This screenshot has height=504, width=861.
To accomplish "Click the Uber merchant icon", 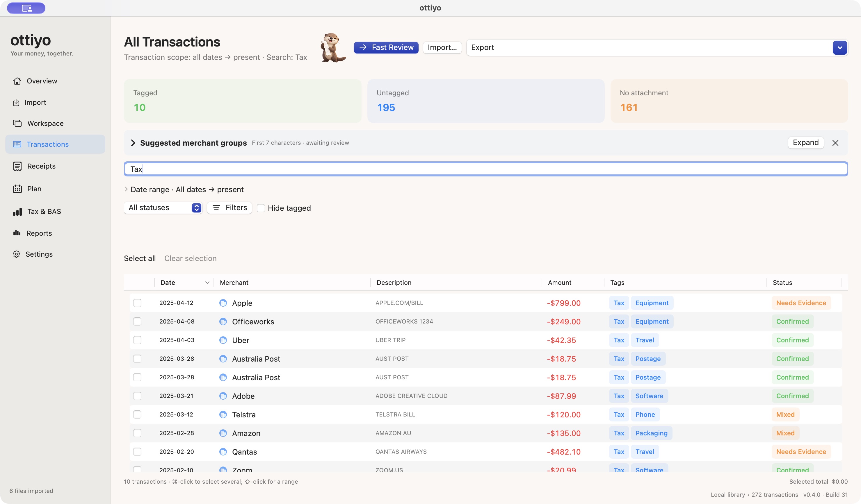I will point(223,340).
